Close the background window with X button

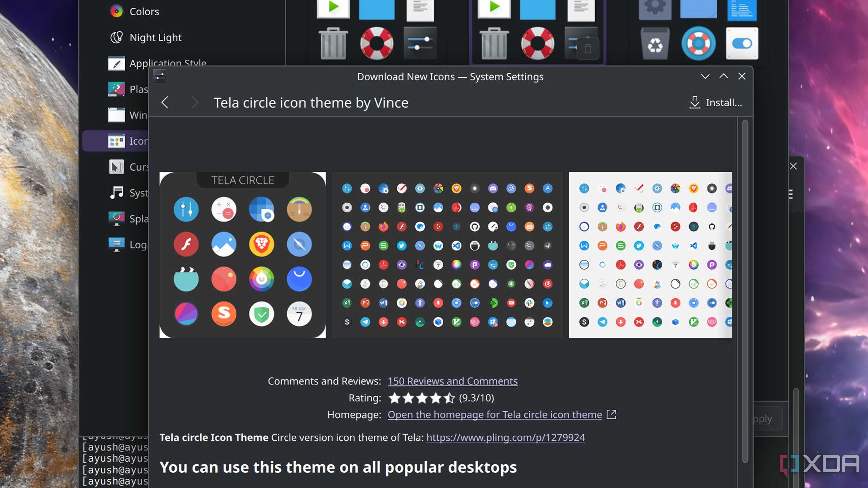[793, 166]
